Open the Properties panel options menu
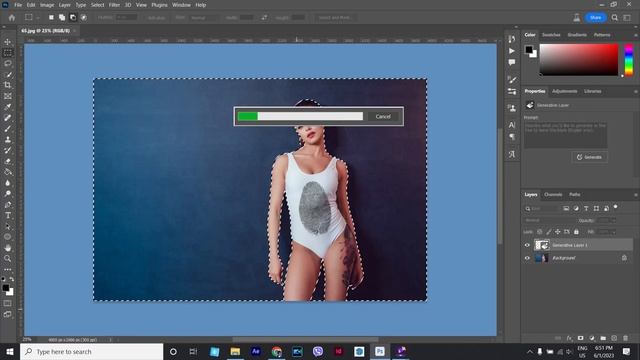The width and height of the screenshot is (640, 360). pos(636,92)
